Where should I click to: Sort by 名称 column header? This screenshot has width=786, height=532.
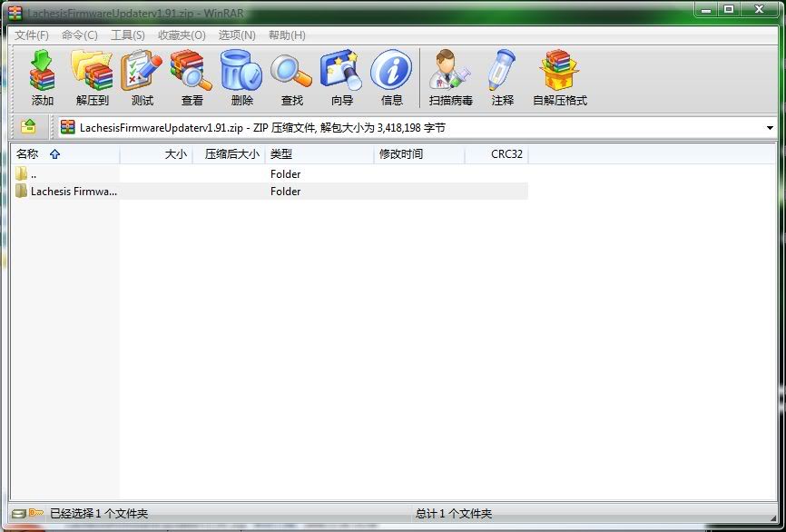coord(65,154)
